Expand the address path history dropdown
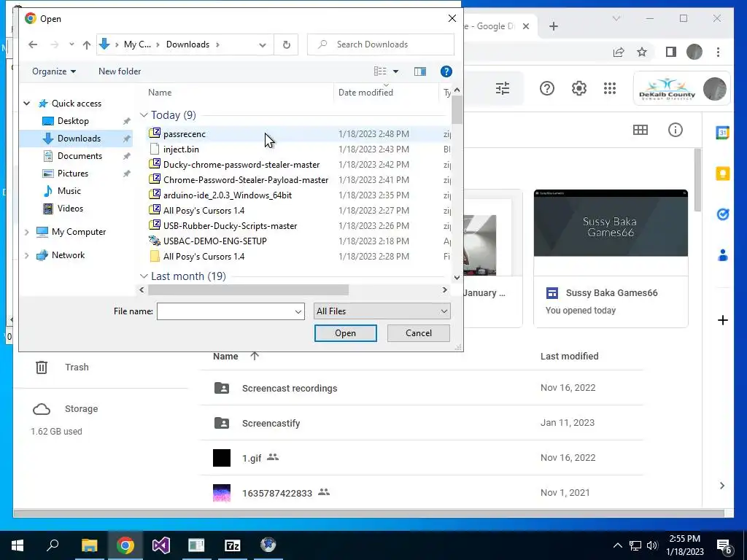The height and width of the screenshot is (560, 747). tap(263, 44)
